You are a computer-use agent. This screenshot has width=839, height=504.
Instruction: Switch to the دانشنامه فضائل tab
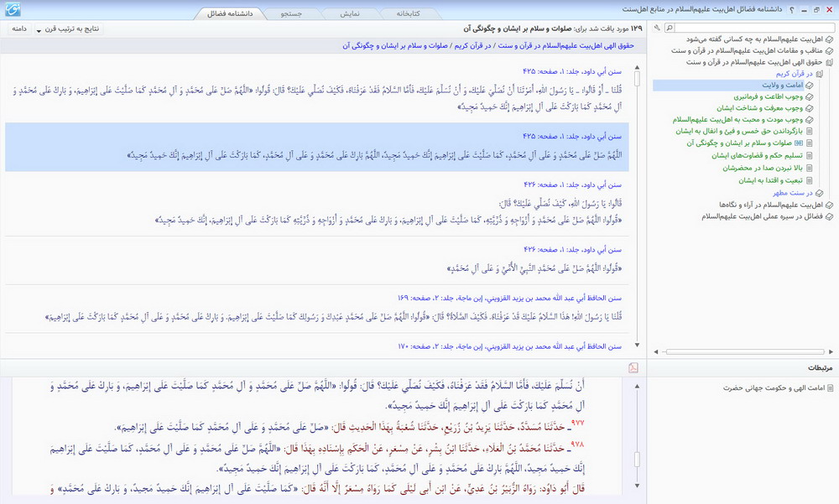pyautogui.click(x=230, y=13)
